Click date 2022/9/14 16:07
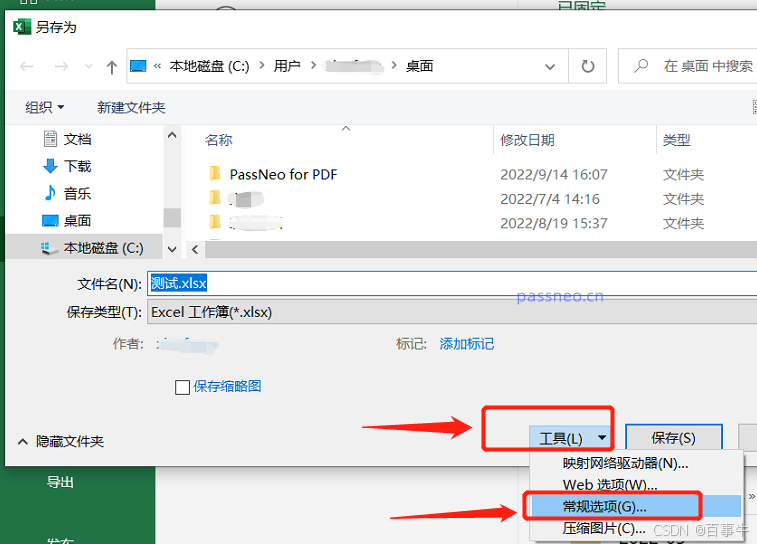This screenshot has height=544, width=757. (554, 174)
